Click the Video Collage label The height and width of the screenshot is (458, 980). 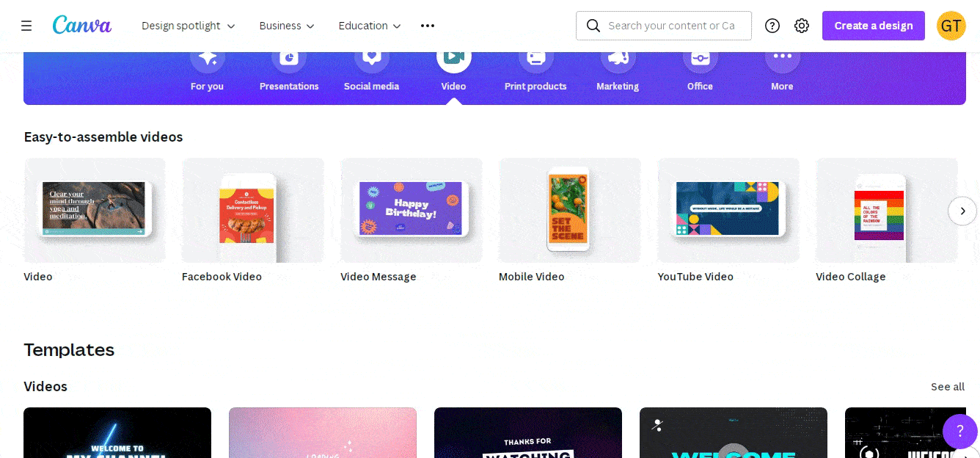coord(851,277)
